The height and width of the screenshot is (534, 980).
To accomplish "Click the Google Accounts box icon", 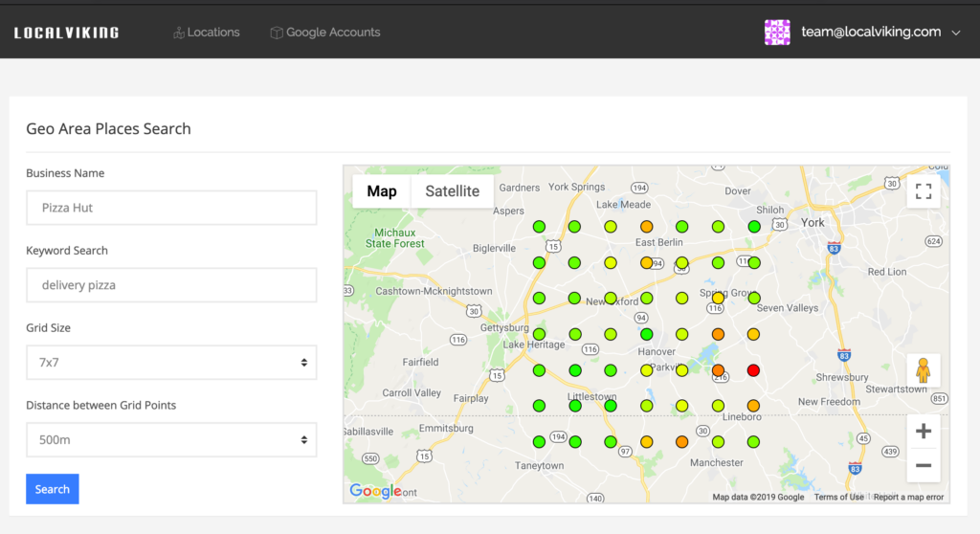I will (277, 33).
